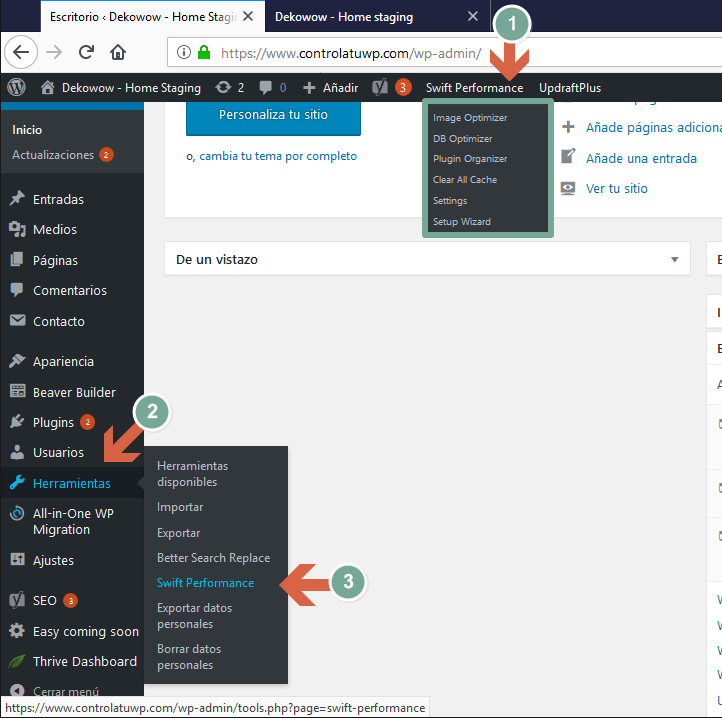
Task: Open comments bubble icon in admin bar
Action: [265, 88]
